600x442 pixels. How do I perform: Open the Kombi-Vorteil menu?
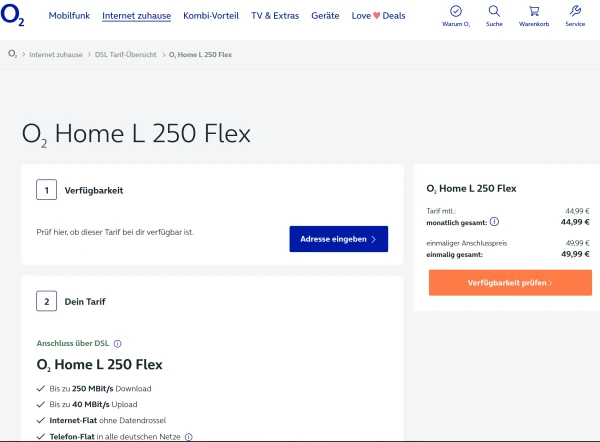click(x=211, y=16)
